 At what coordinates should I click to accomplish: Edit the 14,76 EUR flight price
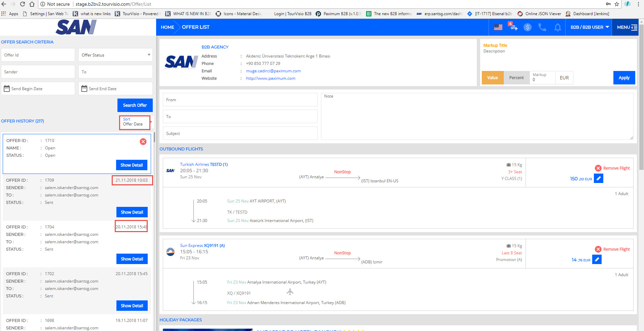tap(597, 260)
